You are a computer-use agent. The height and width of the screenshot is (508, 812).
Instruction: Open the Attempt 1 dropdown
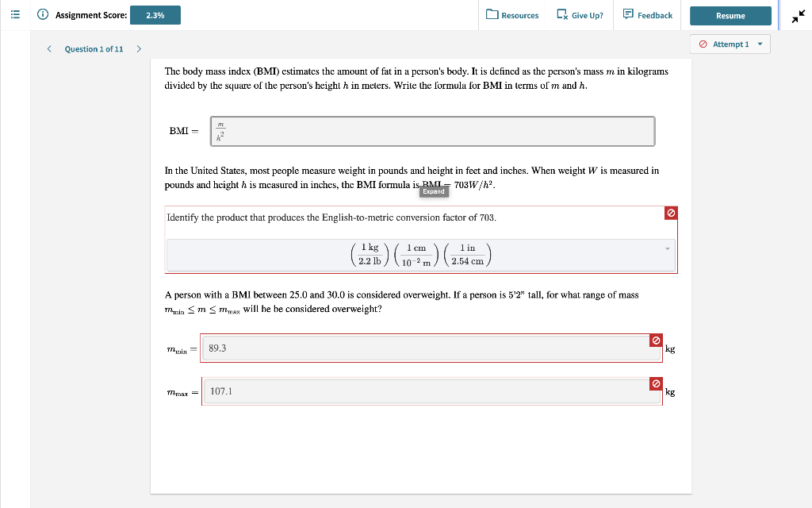click(730, 44)
